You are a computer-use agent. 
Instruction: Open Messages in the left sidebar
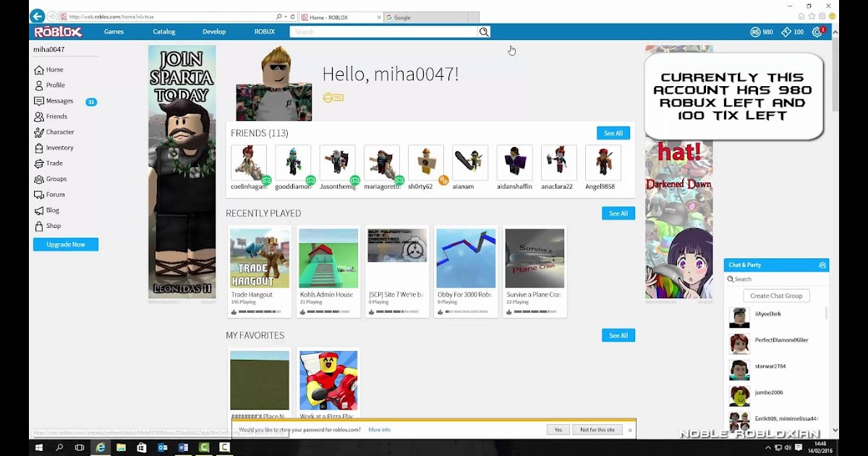tap(54, 101)
